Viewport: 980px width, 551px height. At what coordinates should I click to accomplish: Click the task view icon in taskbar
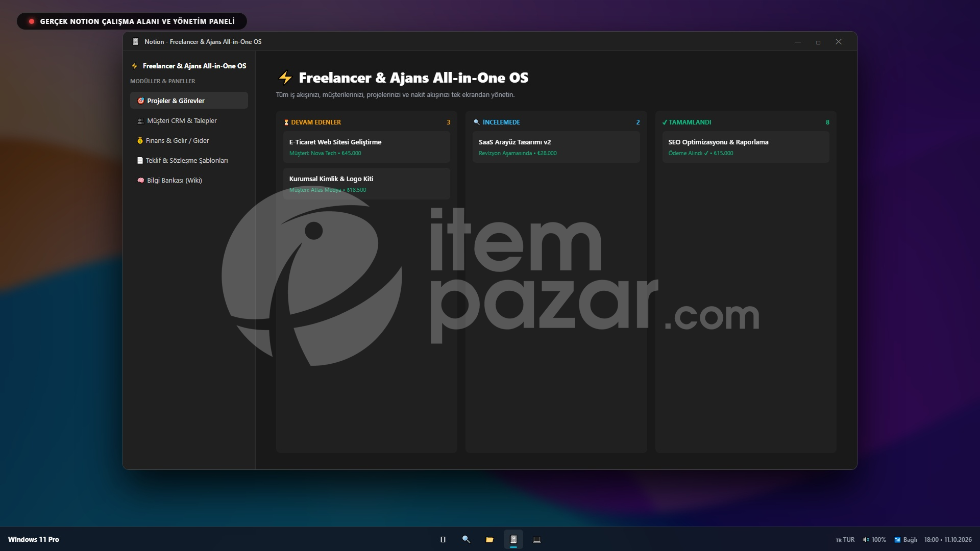click(x=443, y=539)
